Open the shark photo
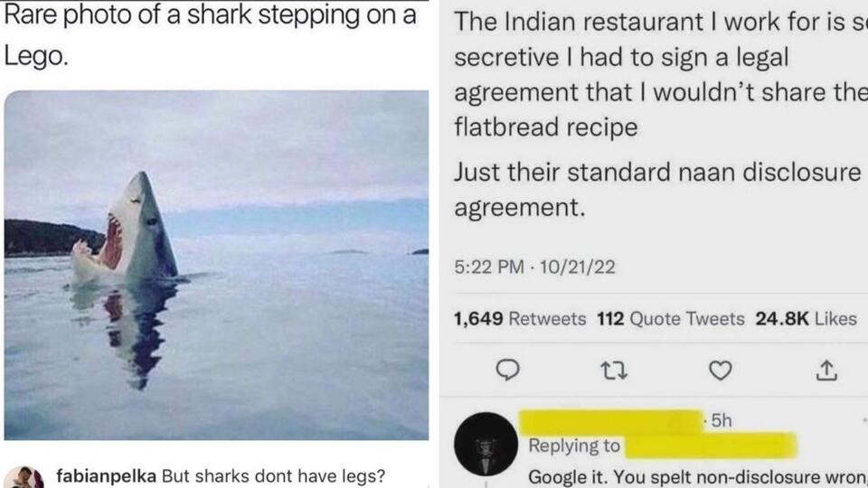 [216, 265]
